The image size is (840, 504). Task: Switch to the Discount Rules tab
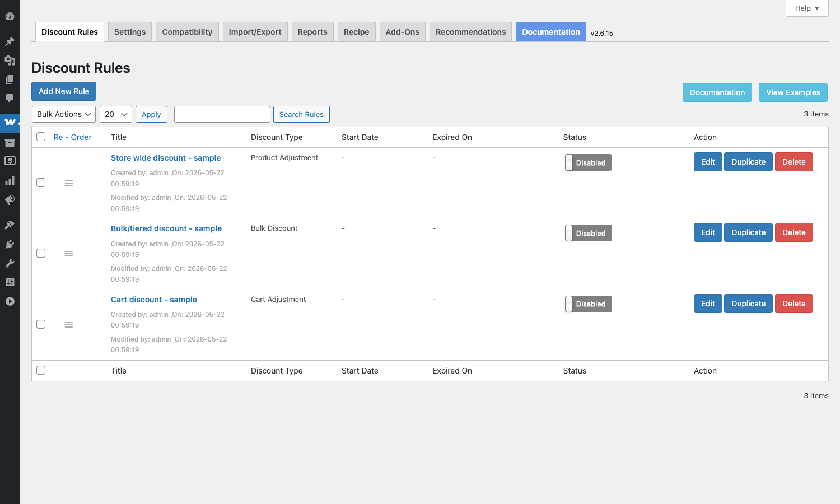pyautogui.click(x=69, y=32)
